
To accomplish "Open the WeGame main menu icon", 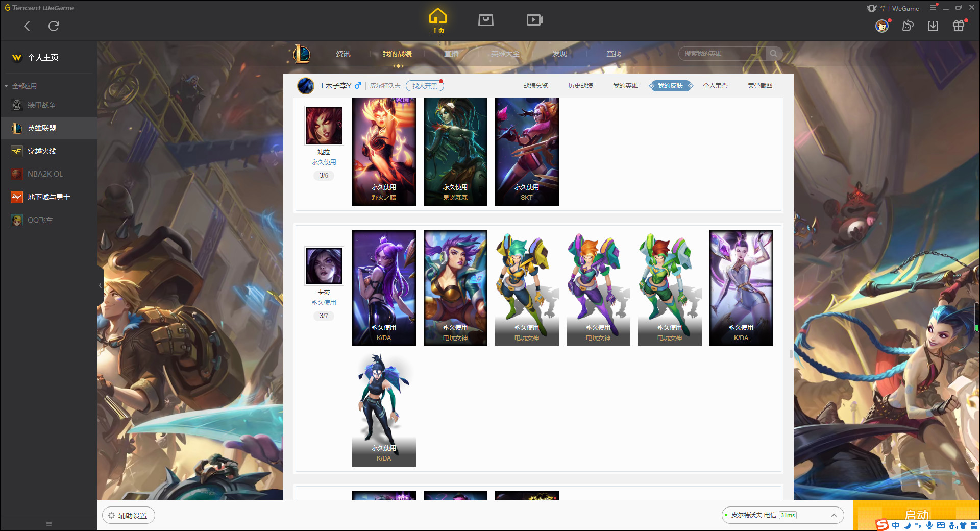I will (x=934, y=7).
